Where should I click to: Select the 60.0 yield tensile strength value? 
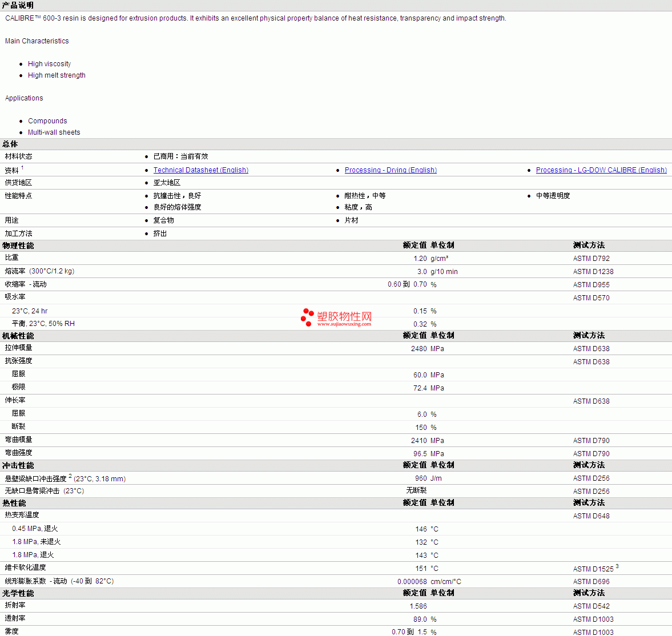click(x=420, y=375)
